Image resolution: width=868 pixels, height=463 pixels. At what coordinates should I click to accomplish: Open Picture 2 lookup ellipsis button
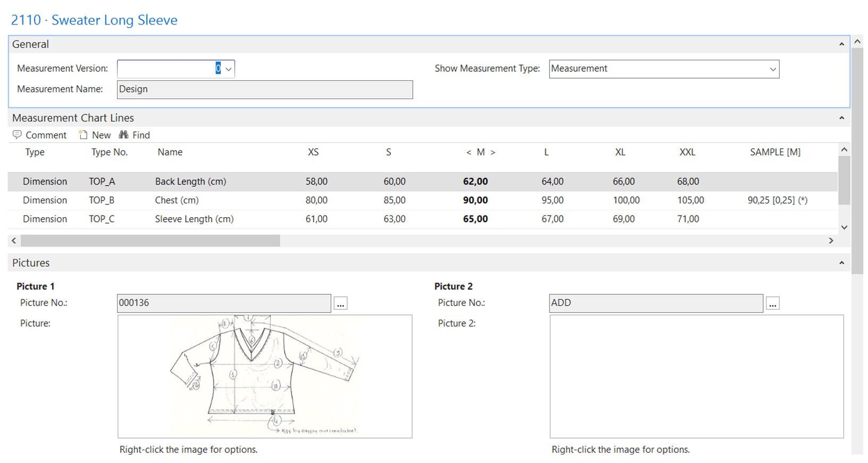tap(773, 304)
